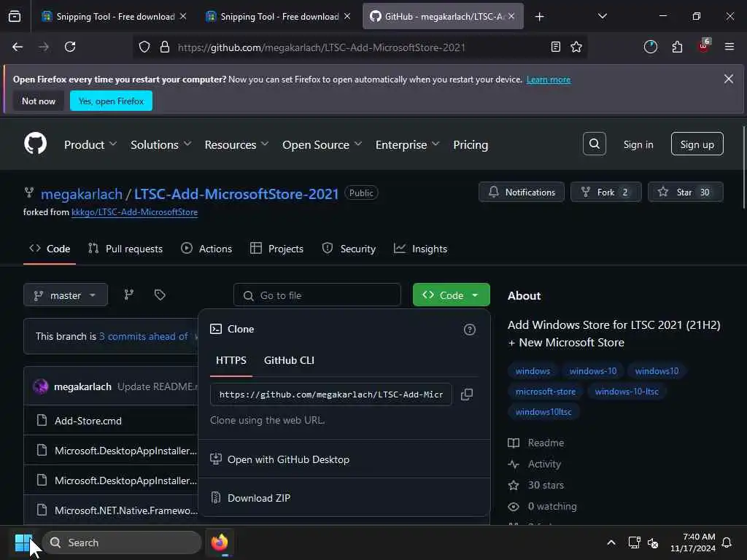747x560 pixels.
Task: Switch to the Actions tab
Action: pyautogui.click(x=206, y=249)
